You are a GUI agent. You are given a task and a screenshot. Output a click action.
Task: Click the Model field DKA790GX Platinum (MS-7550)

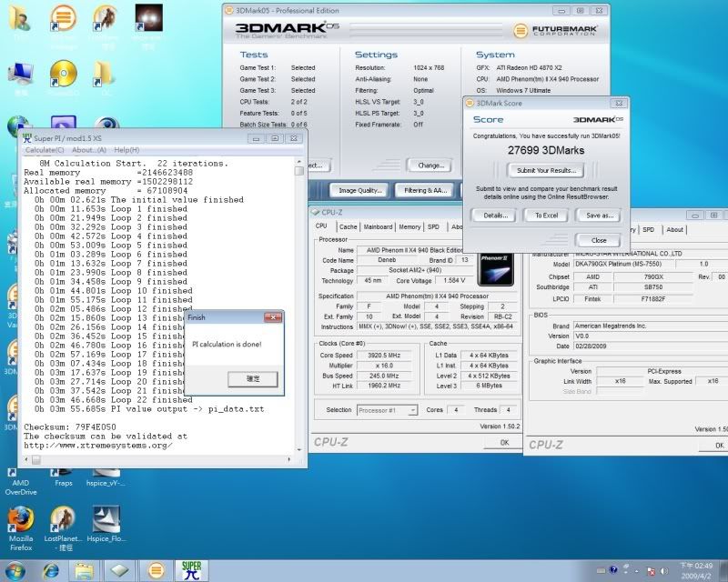622,264
